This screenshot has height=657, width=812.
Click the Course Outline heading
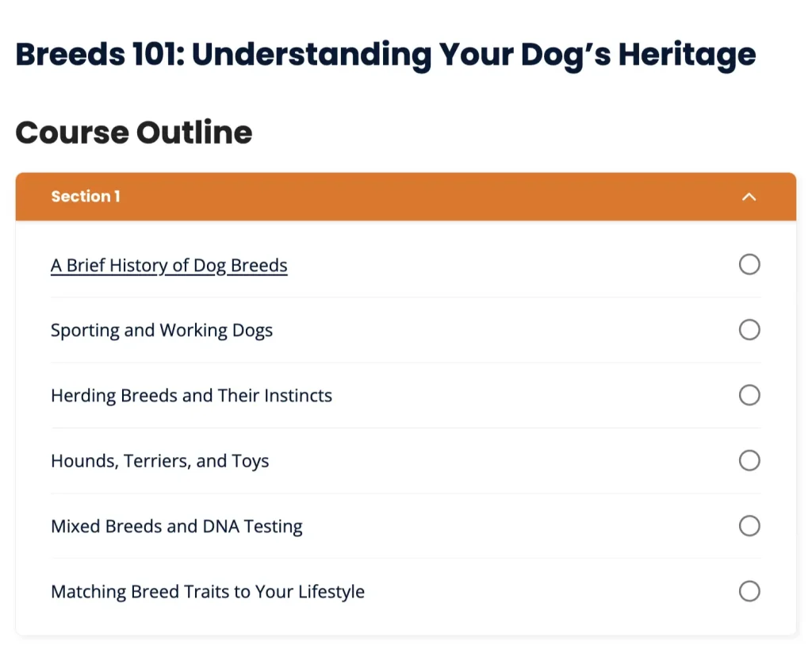pyautogui.click(x=133, y=133)
